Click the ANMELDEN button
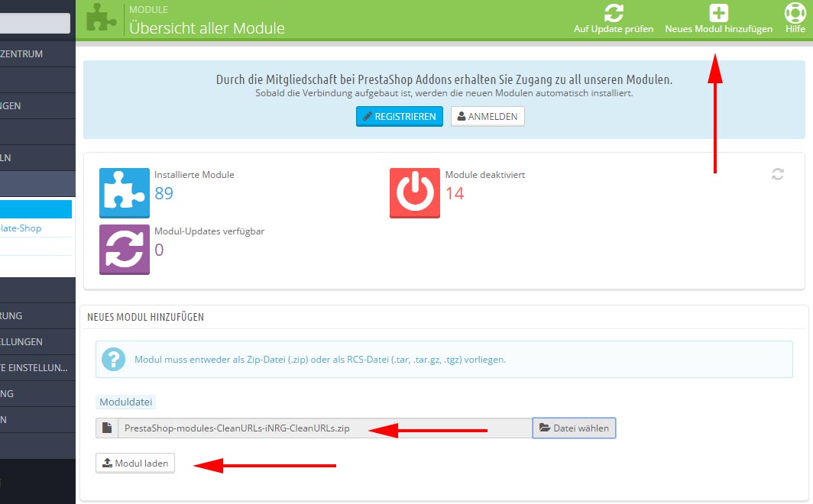 click(x=487, y=117)
